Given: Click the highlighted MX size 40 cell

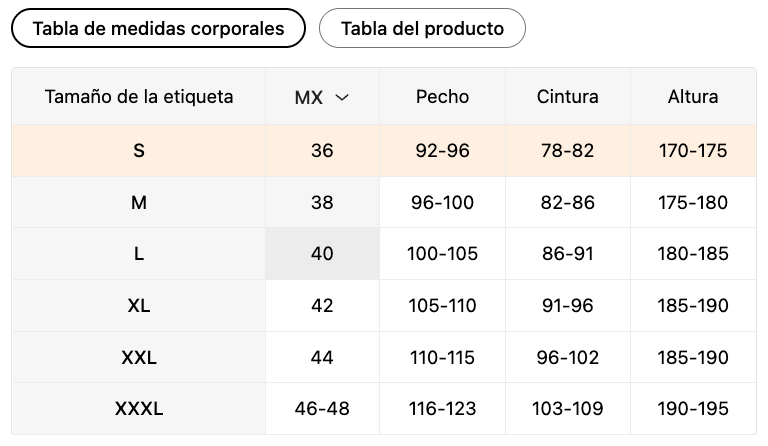Looking at the screenshot, I should (x=322, y=254).
